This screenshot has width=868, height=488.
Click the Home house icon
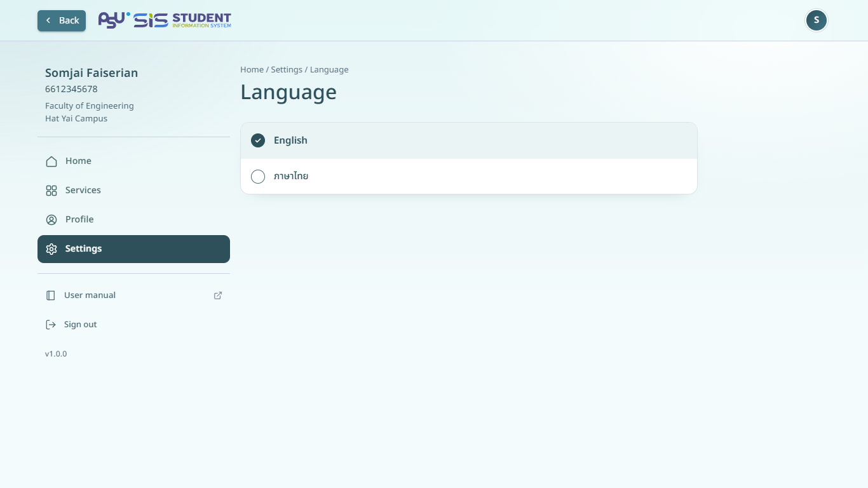click(51, 161)
